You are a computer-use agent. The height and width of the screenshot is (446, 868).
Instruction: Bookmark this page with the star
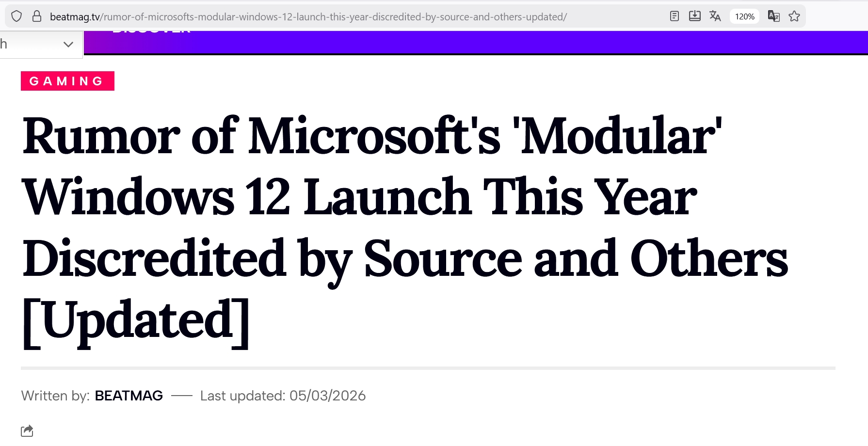pyautogui.click(x=794, y=16)
